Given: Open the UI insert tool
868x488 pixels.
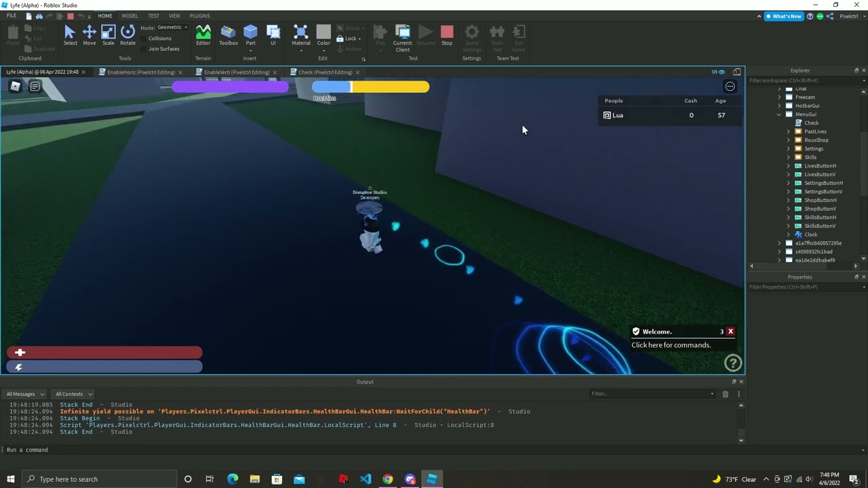Looking at the screenshot, I should pyautogui.click(x=273, y=35).
